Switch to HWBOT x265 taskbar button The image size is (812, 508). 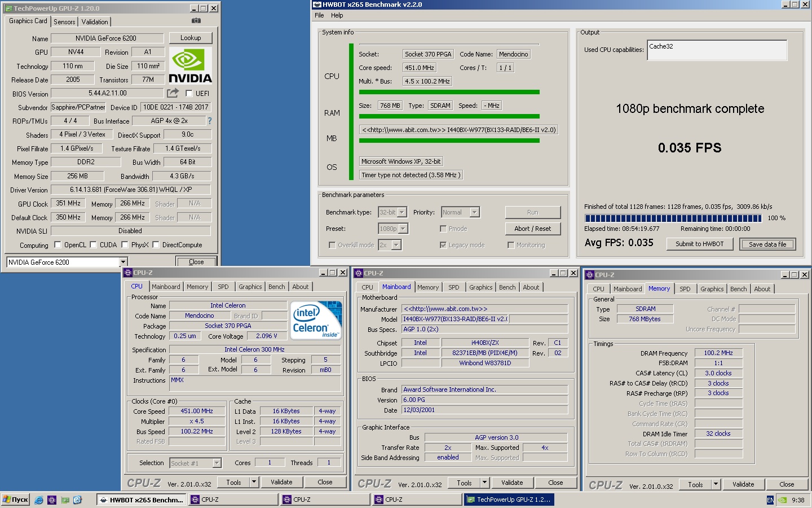[x=141, y=500]
